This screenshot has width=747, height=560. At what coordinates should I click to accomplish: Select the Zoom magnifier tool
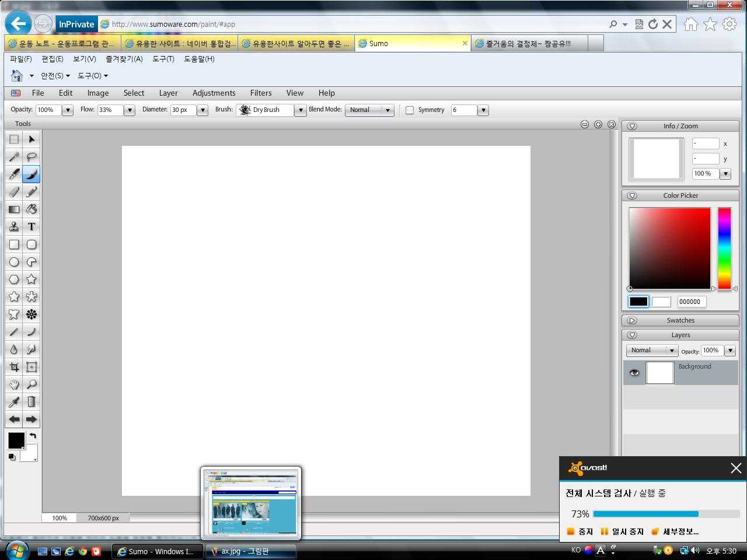tap(32, 384)
